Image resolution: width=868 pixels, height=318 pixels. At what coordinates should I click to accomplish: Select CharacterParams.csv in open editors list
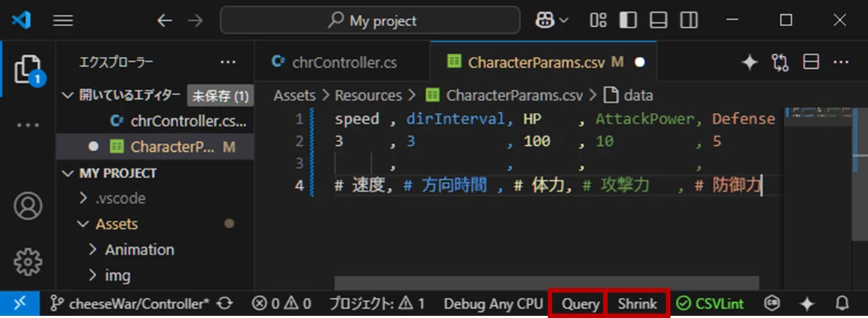pyautogui.click(x=155, y=147)
